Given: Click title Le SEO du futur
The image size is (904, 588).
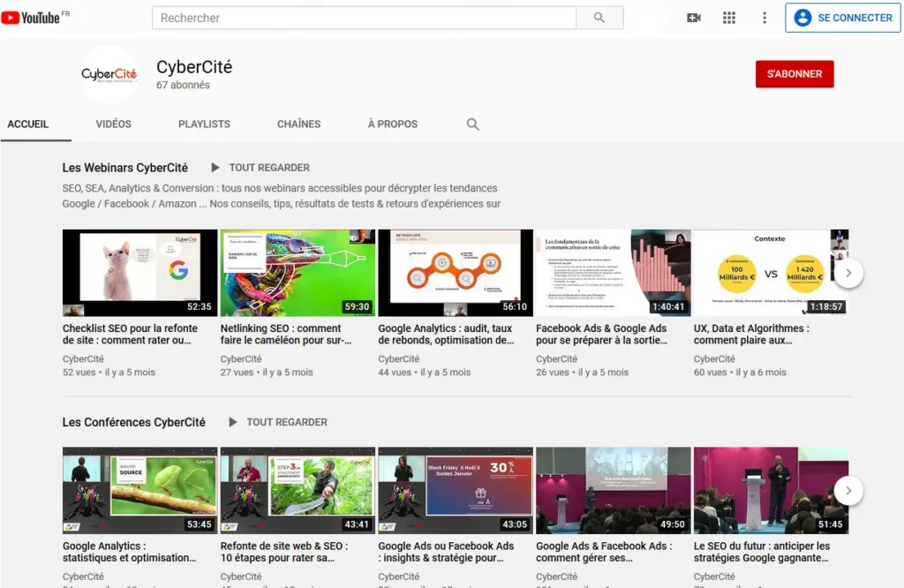Looking at the screenshot, I should click(x=762, y=552).
